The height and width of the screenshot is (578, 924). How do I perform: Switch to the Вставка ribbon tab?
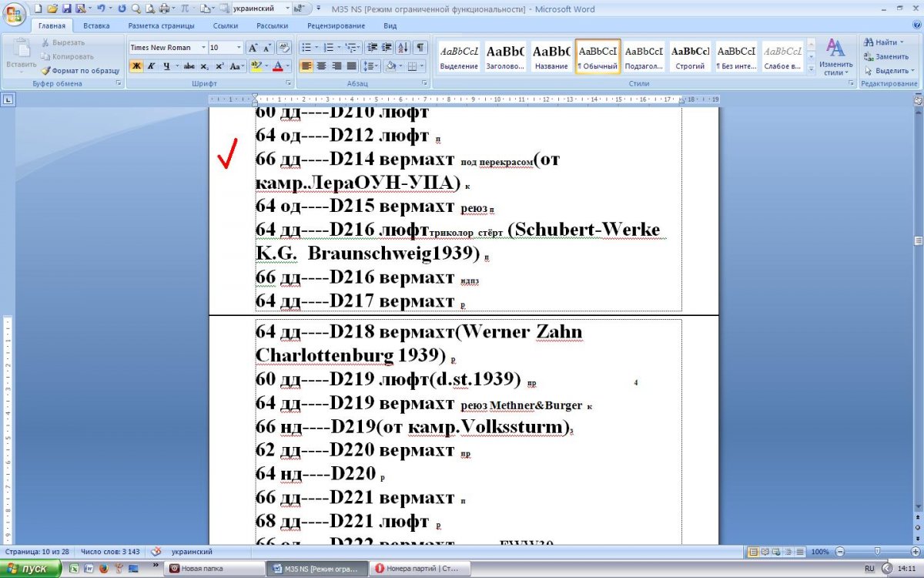97,25
